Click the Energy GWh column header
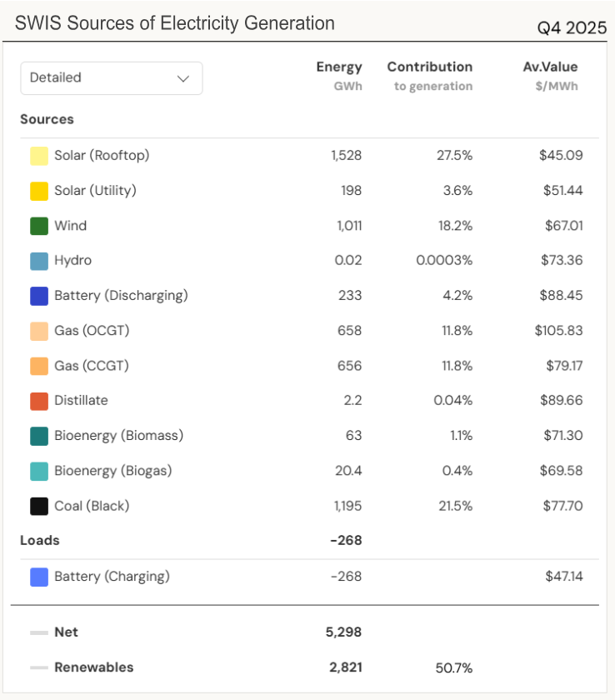Image resolution: width=615 pixels, height=700 pixels. coord(338,74)
